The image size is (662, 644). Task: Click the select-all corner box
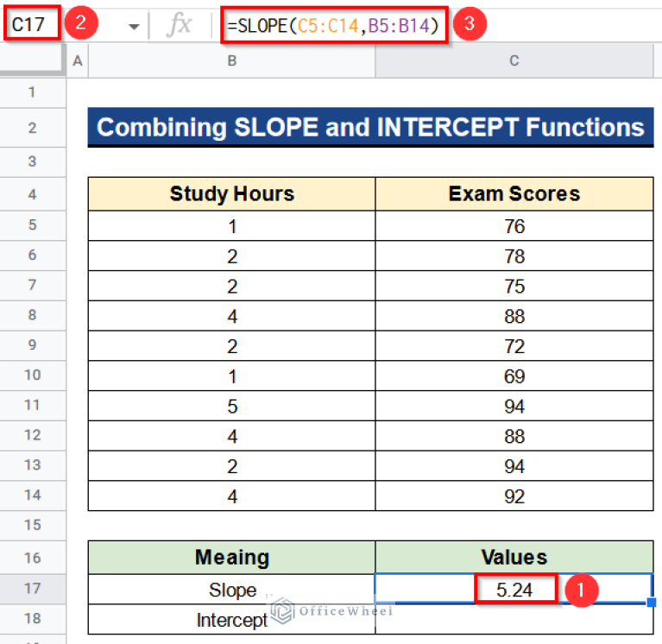coord(33,60)
